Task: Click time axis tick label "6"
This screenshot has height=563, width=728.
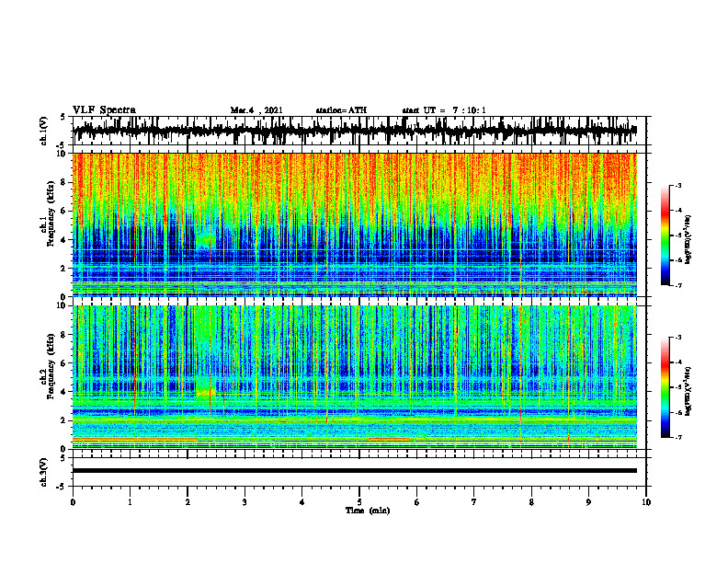Action: pyautogui.click(x=417, y=501)
